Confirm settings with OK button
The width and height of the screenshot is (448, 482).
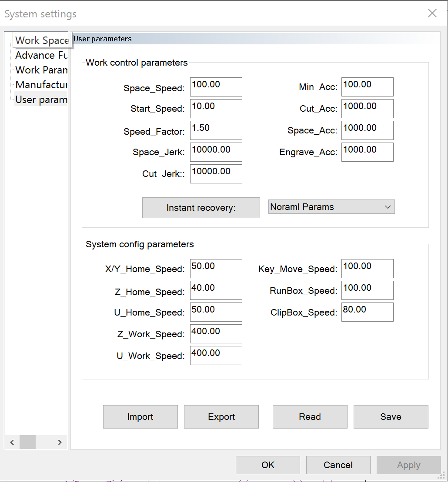[268, 465]
